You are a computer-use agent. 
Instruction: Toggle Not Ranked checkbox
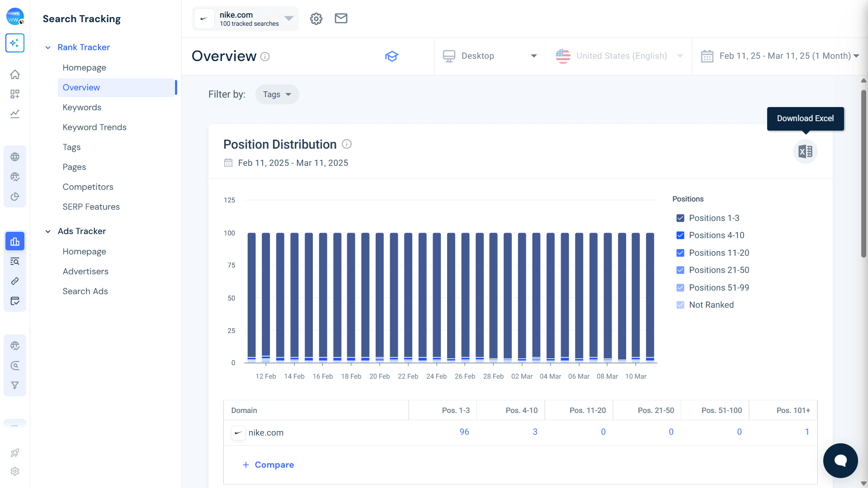680,305
